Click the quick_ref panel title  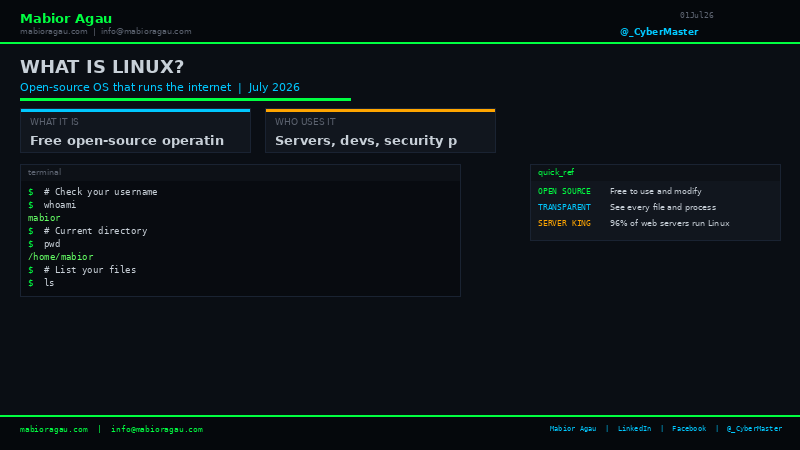click(556, 172)
